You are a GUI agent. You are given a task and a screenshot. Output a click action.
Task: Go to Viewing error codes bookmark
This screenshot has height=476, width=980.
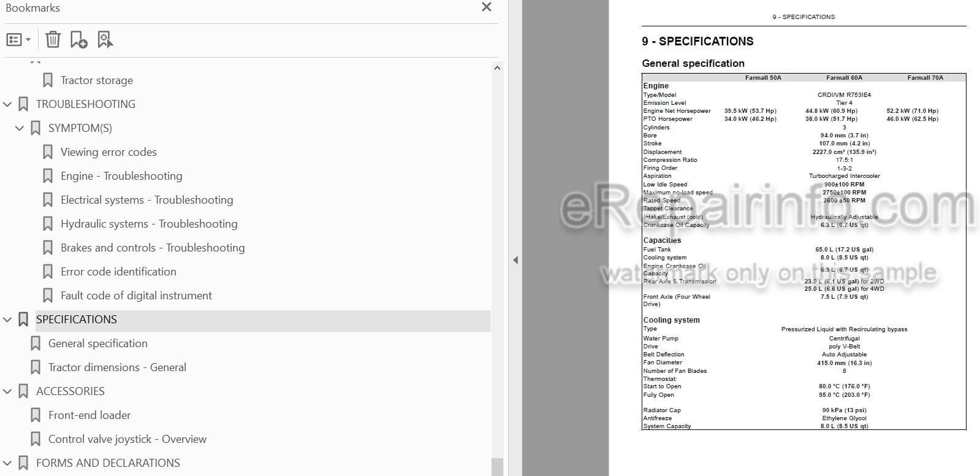pyautogui.click(x=108, y=152)
